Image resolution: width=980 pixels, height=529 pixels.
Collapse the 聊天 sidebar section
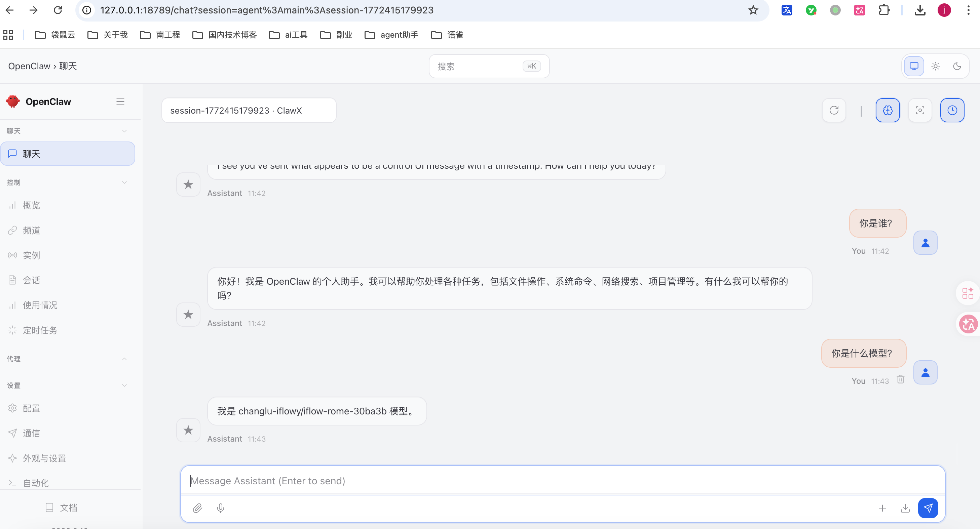[x=124, y=131]
